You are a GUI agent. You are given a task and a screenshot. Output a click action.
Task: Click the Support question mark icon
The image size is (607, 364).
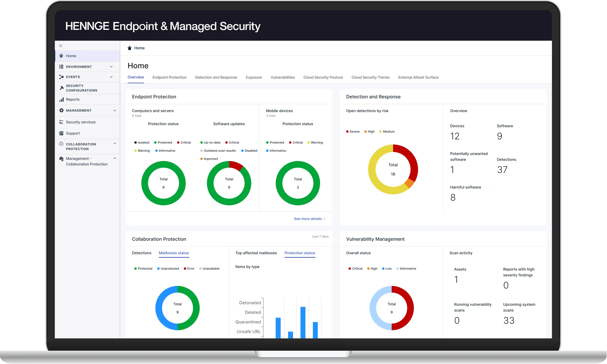(61, 133)
